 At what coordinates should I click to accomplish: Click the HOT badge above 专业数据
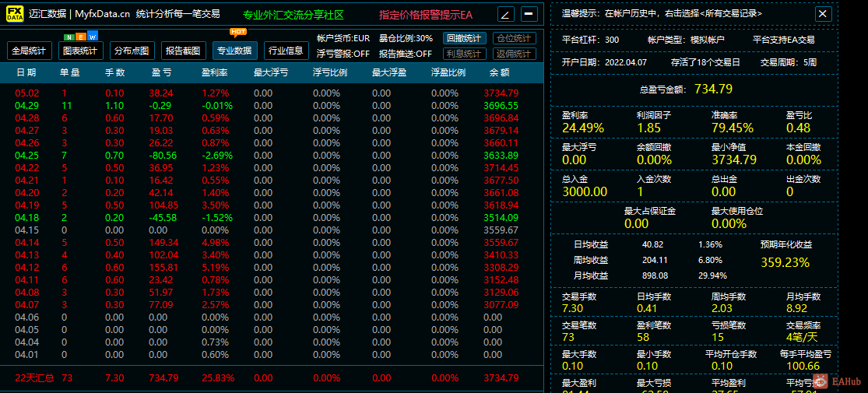[238, 32]
